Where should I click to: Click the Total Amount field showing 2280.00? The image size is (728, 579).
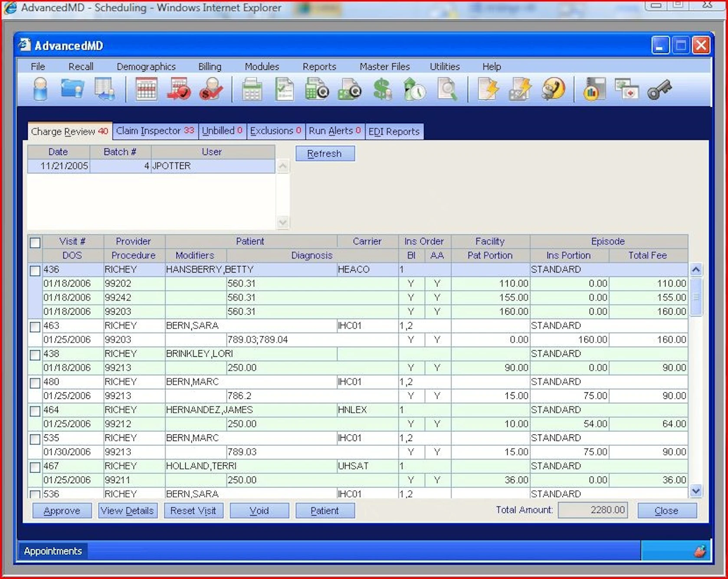point(593,510)
